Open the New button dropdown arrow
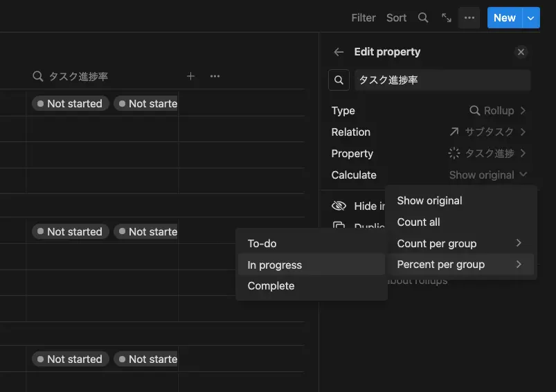This screenshot has height=392, width=556. coord(531,18)
